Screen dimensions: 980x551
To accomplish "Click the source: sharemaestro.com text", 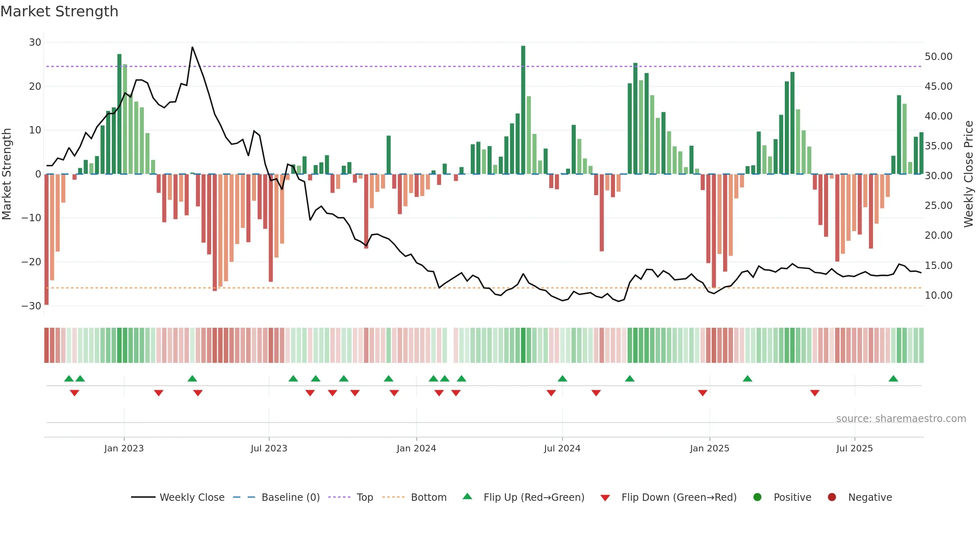I will (x=901, y=418).
